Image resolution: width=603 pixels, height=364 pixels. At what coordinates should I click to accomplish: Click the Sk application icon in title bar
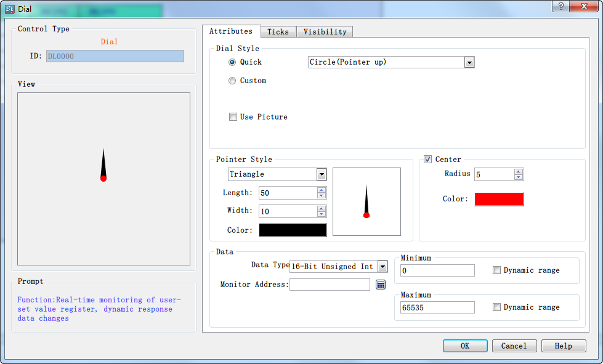(9, 9)
